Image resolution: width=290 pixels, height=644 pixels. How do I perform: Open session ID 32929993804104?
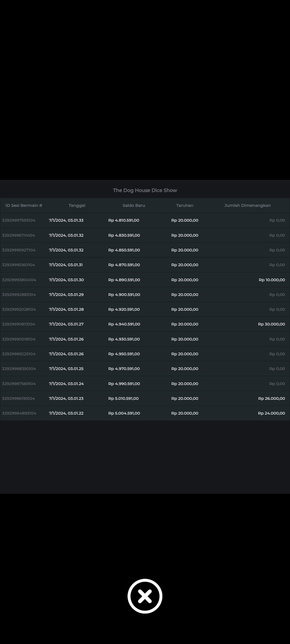(x=19, y=280)
